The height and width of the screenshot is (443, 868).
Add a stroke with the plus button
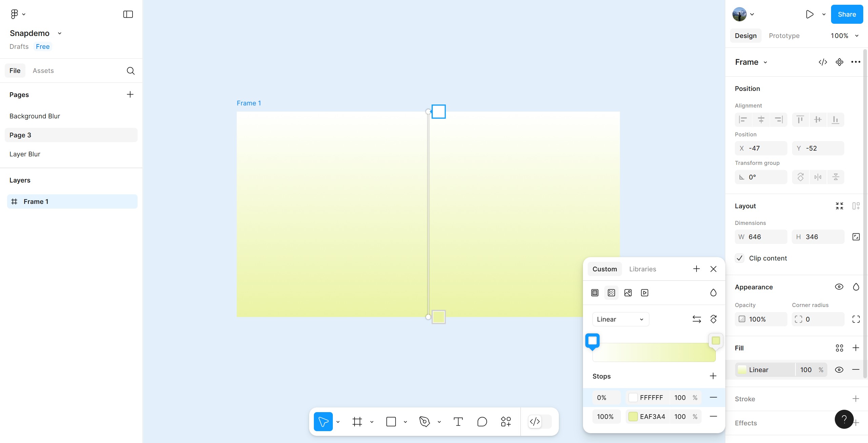(856, 399)
